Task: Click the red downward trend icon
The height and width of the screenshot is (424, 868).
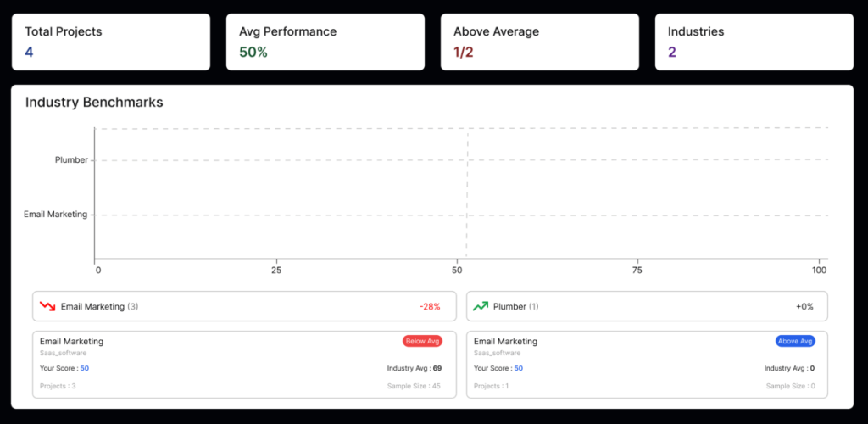Action: tap(47, 306)
